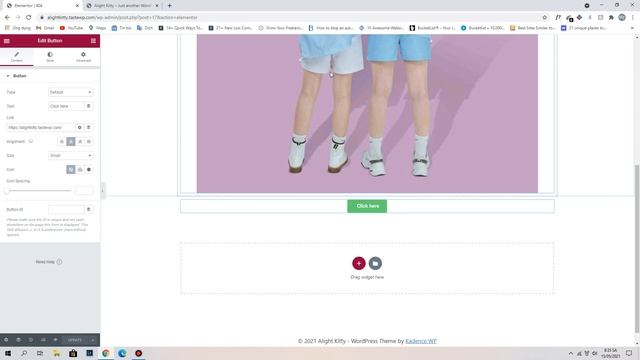
Task: Open link options gear icon
Action: click(x=80, y=127)
